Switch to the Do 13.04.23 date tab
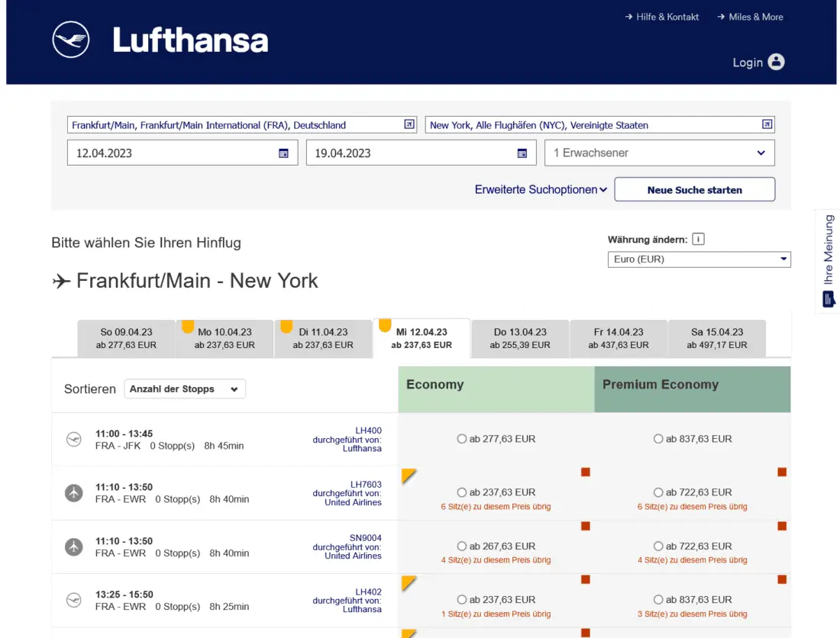 point(520,338)
